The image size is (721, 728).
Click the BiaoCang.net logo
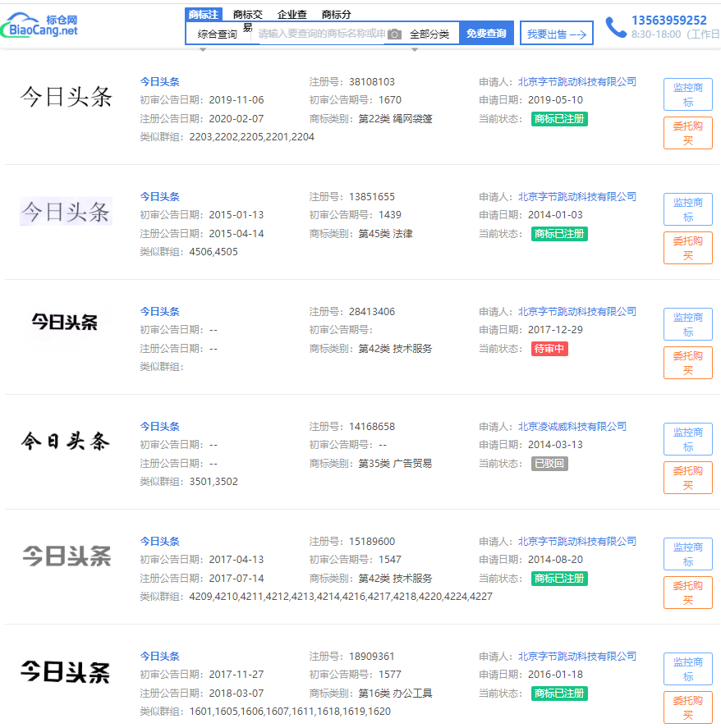pos(39,25)
